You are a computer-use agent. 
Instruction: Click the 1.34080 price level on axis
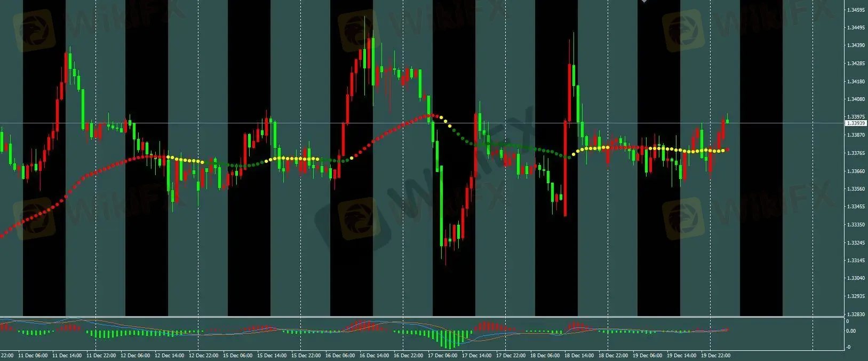[x=855, y=99]
